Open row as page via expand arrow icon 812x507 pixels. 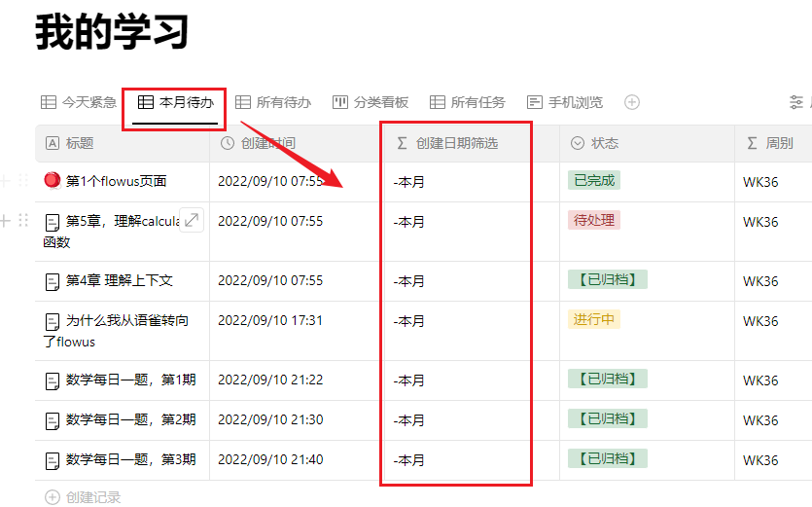tap(192, 220)
